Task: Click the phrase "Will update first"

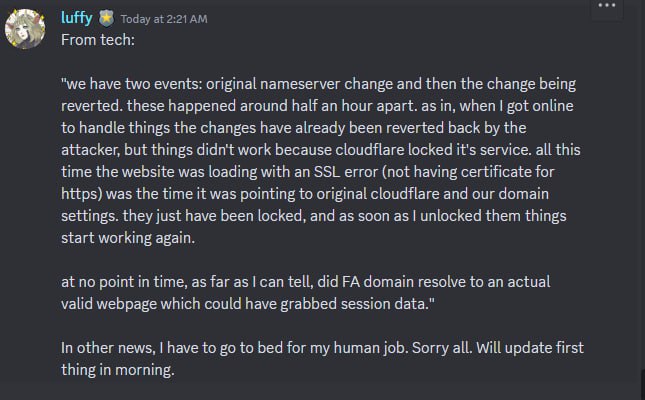Action: [530, 348]
